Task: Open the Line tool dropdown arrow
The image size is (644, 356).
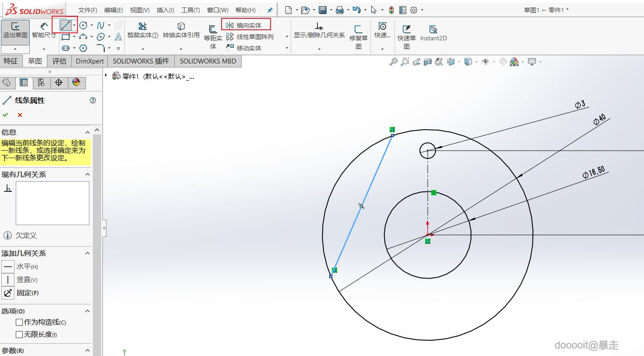Action: pyautogui.click(x=74, y=26)
